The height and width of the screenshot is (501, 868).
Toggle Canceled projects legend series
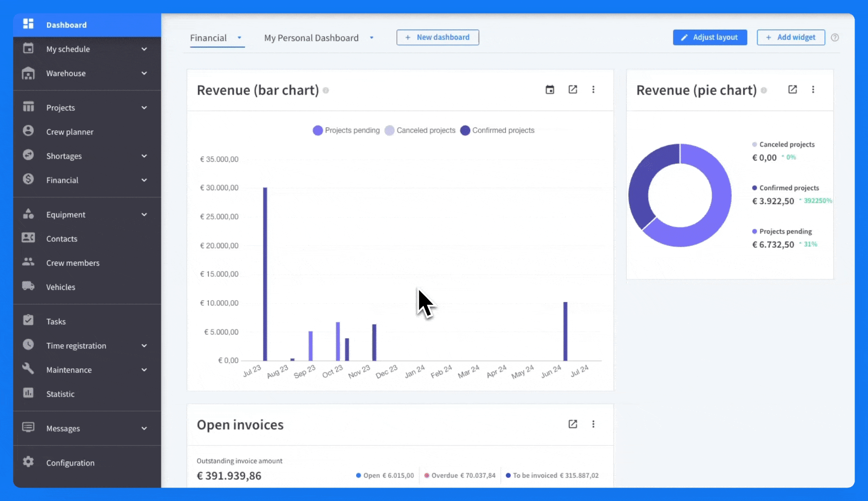(x=420, y=130)
